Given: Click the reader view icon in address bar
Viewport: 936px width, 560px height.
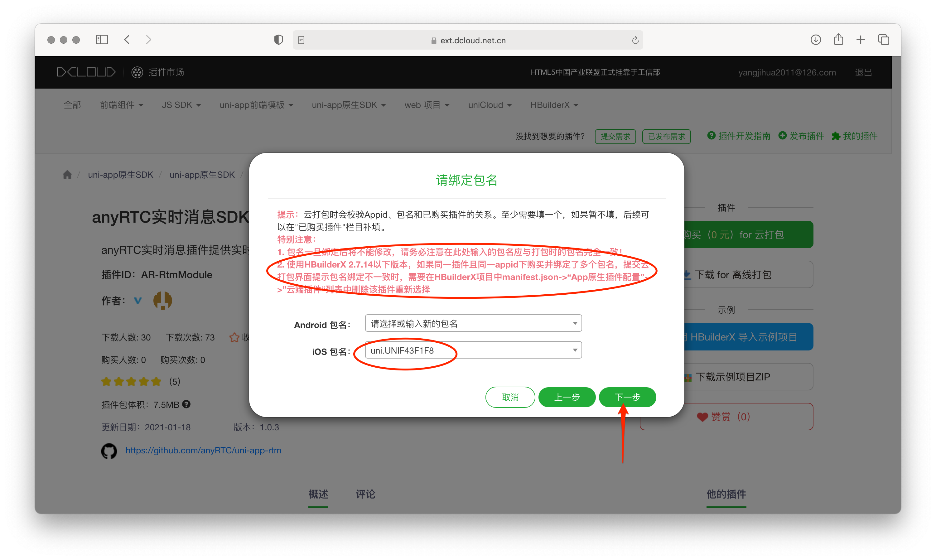Looking at the screenshot, I should point(301,40).
